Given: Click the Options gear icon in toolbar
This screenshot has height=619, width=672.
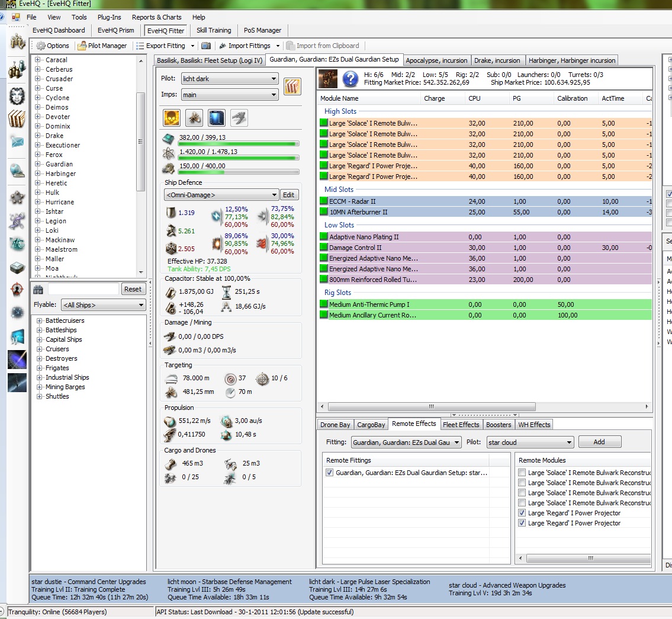Looking at the screenshot, I should tap(41, 46).
